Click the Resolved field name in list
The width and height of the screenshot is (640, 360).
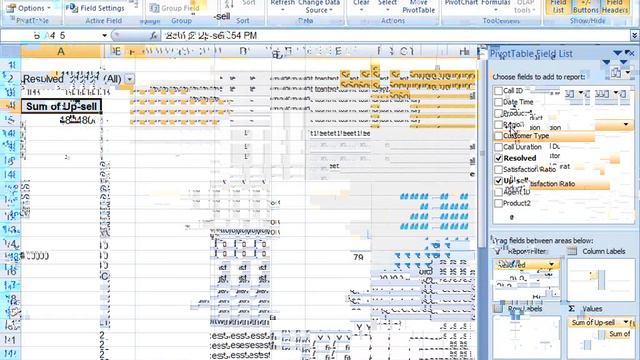click(520, 158)
